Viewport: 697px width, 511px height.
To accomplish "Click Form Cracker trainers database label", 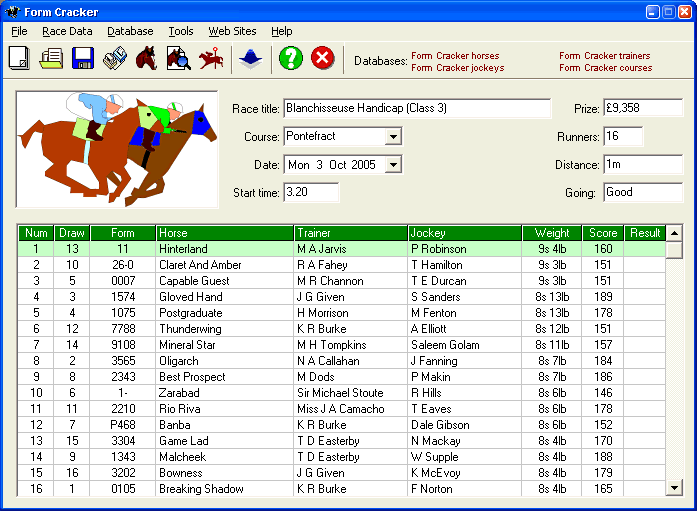I will click(x=605, y=56).
